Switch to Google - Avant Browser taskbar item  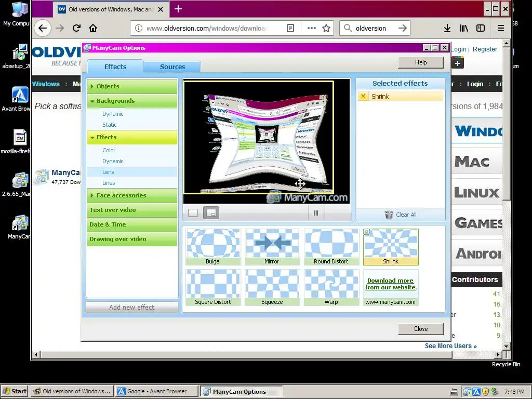click(x=157, y=391)
